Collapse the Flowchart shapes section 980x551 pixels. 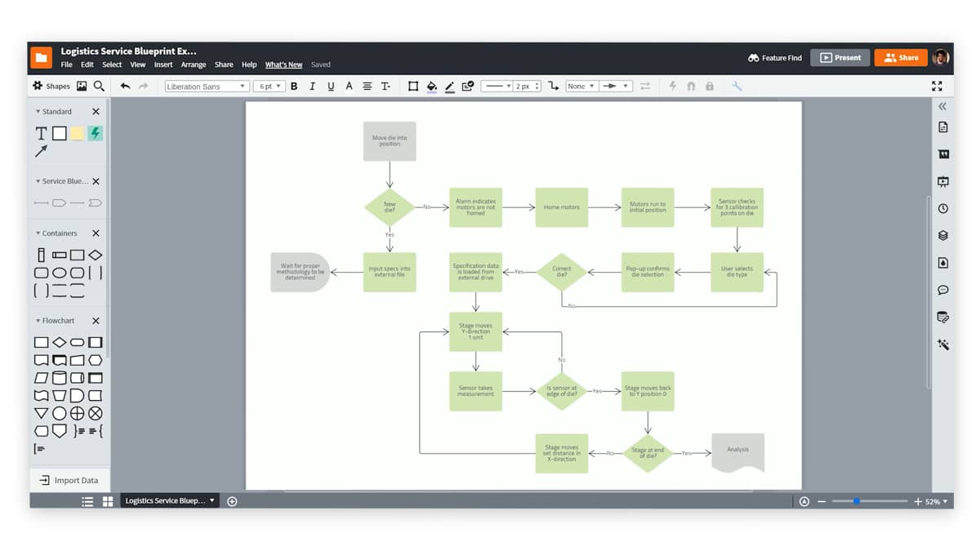click(x=38, y=321)
